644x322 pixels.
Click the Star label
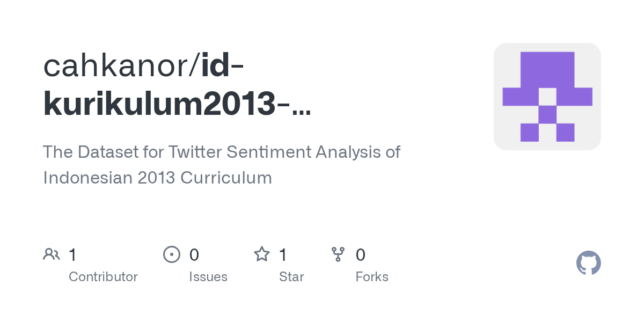[x=291, y=277]
